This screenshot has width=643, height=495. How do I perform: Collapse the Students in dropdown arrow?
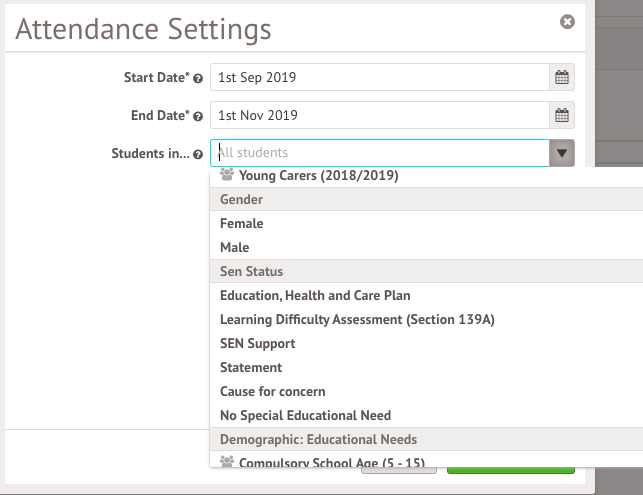[x=562, y=153]
